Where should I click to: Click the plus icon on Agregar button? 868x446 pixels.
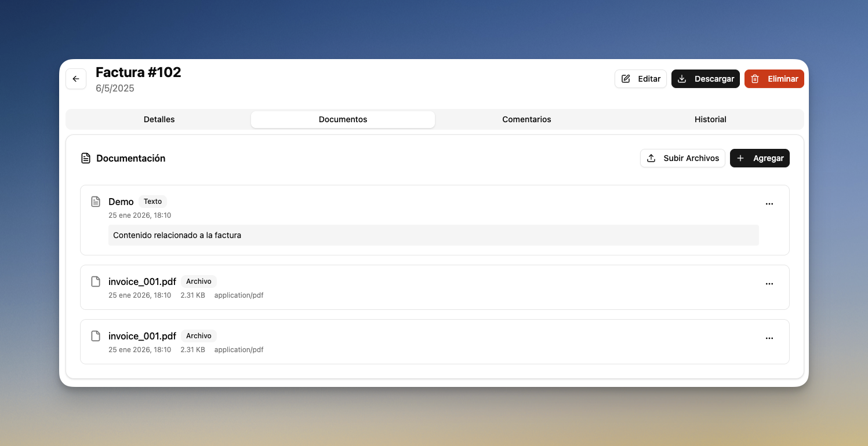click(740, 158)
